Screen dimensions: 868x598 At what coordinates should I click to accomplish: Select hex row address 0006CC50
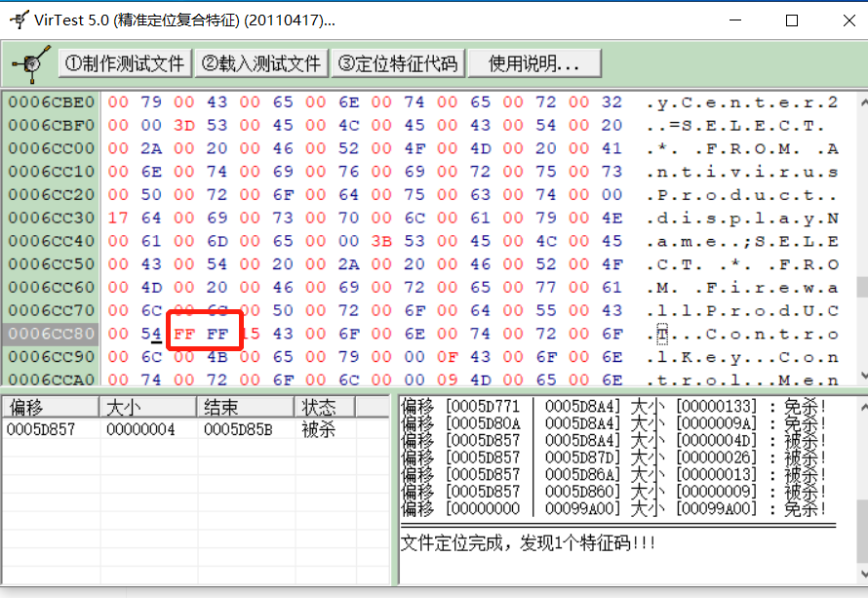52,264
